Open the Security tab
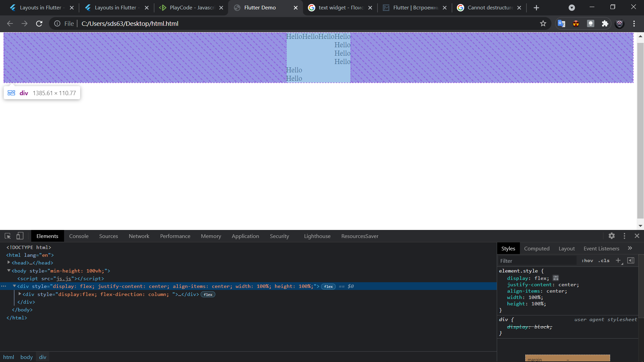The width and height of the screenshot is (644, 362). [279, 236]
